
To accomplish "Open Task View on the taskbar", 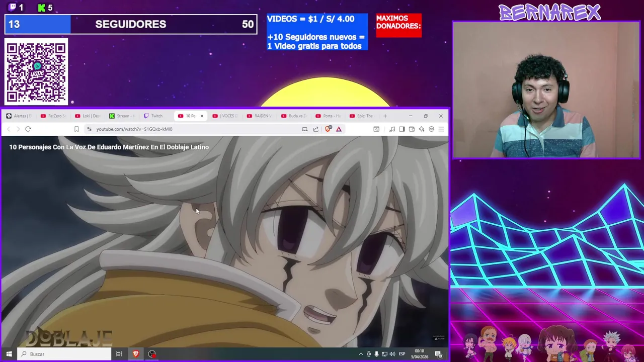I will click(x=119, y=354).
